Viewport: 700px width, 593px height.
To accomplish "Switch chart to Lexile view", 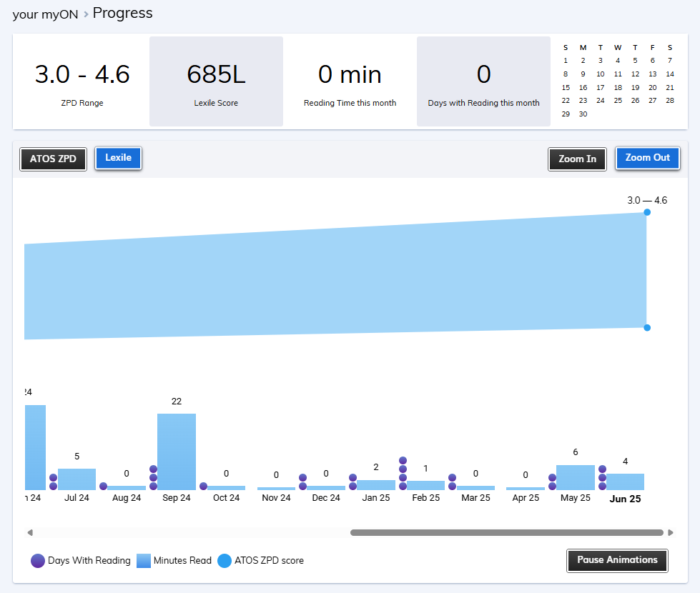I will tap(118, 158).
